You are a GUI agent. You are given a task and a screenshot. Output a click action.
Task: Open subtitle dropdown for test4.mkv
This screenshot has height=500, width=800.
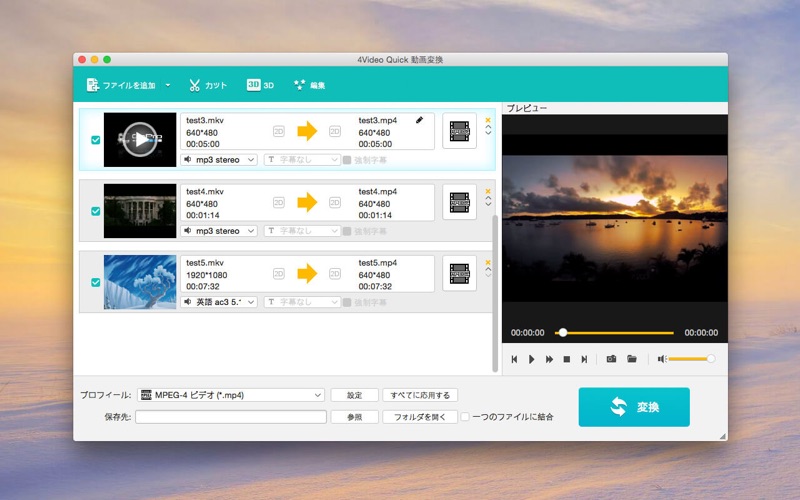click(x=302, y=231)
